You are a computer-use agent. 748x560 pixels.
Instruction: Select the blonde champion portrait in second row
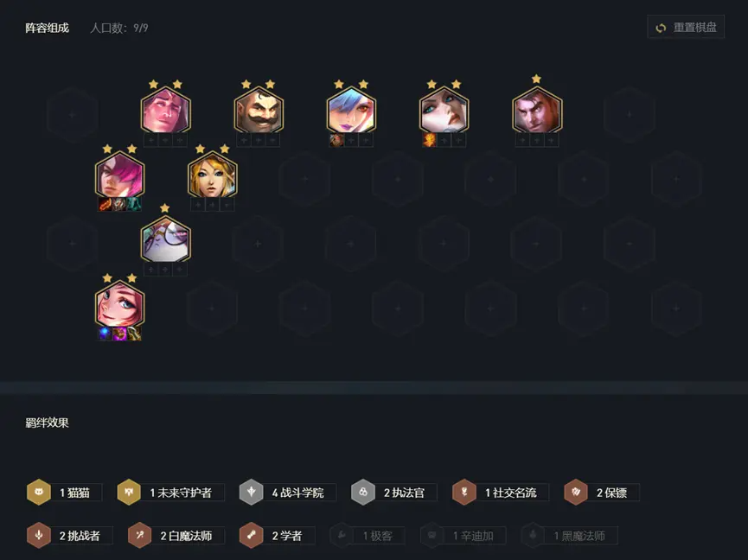tap(212, 175)
